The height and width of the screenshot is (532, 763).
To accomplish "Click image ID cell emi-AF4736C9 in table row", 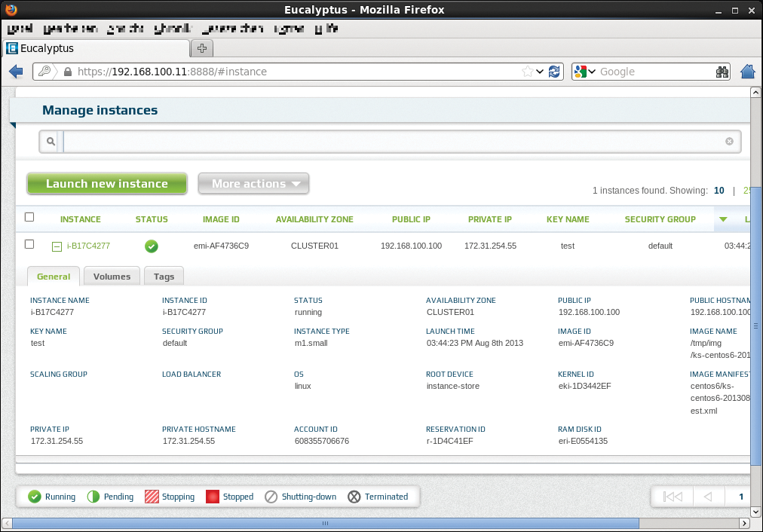I will (221, 246).
